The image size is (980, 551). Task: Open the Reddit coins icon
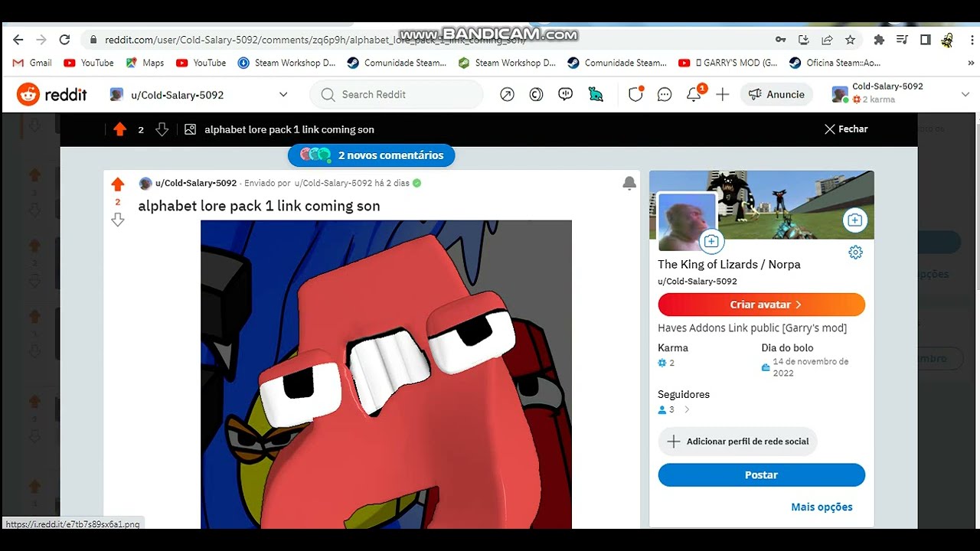coord(537,95)
